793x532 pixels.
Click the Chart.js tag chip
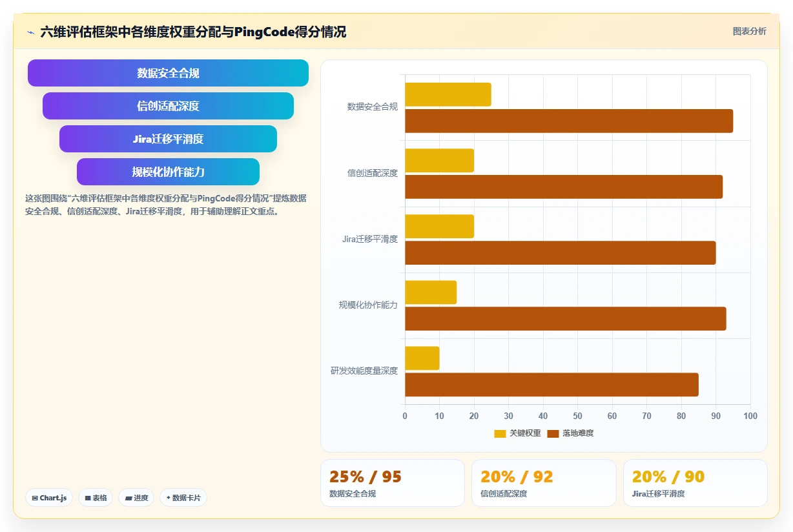[49, 498]
